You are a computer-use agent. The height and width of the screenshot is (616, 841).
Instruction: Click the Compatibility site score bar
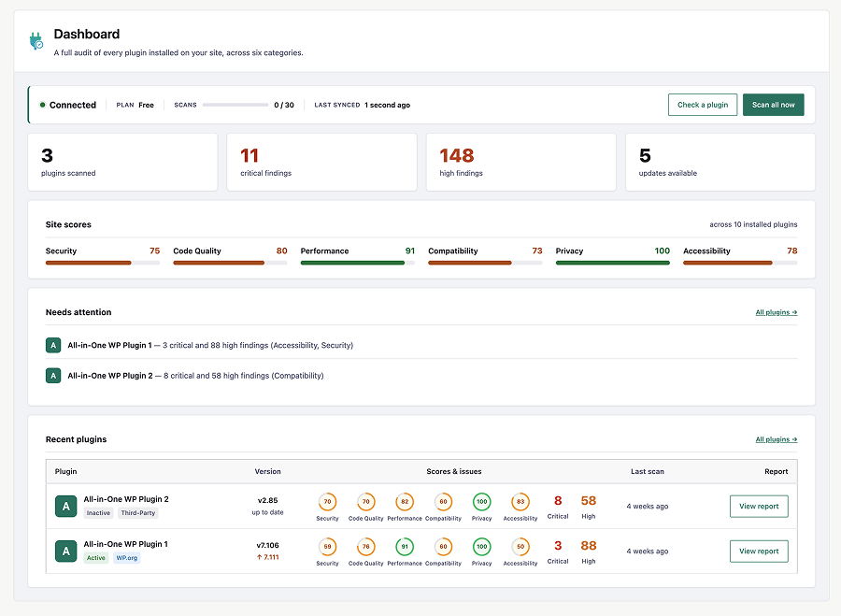485,263
